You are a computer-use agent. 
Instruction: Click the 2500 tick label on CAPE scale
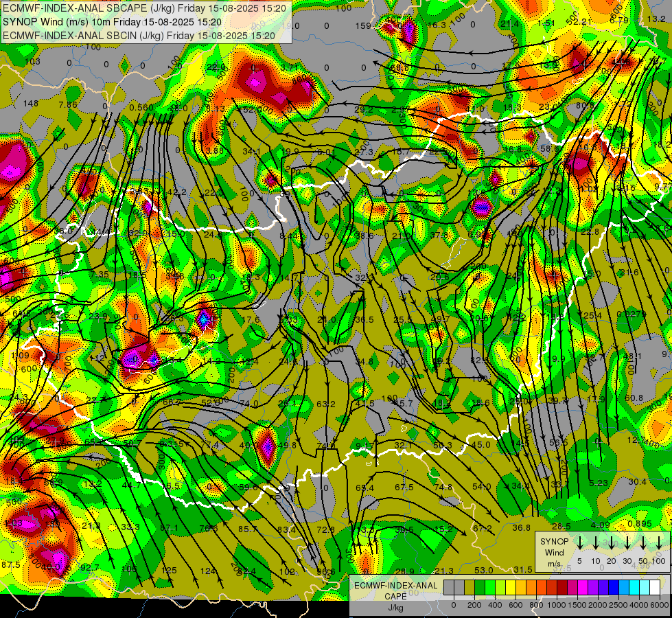click(x=618, y=605)
